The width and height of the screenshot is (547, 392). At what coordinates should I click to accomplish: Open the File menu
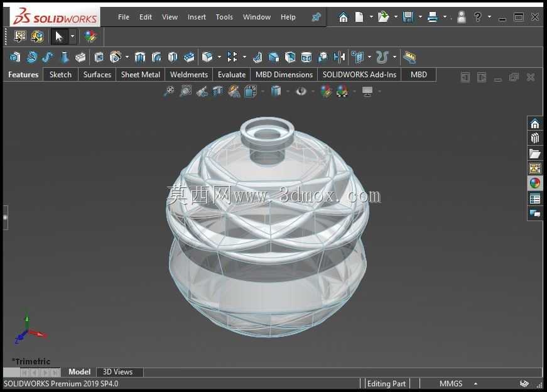click(124, 17)
